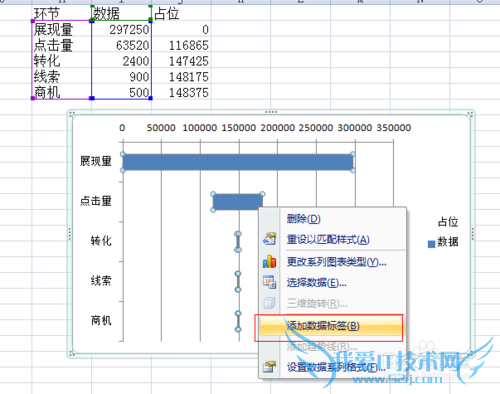Click the 50000 axis value label
This screenshot has height=394, width=500.
click(x=161, y=128)
